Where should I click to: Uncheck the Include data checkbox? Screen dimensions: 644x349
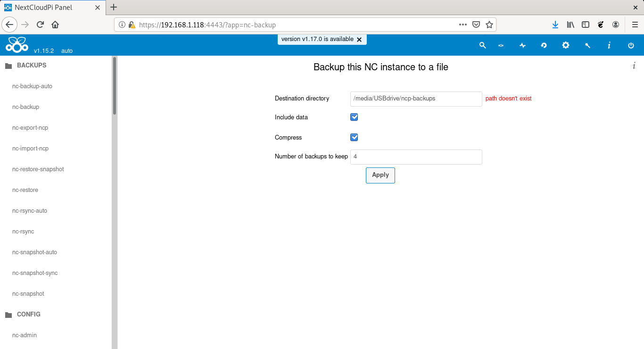tap(354, 117)
